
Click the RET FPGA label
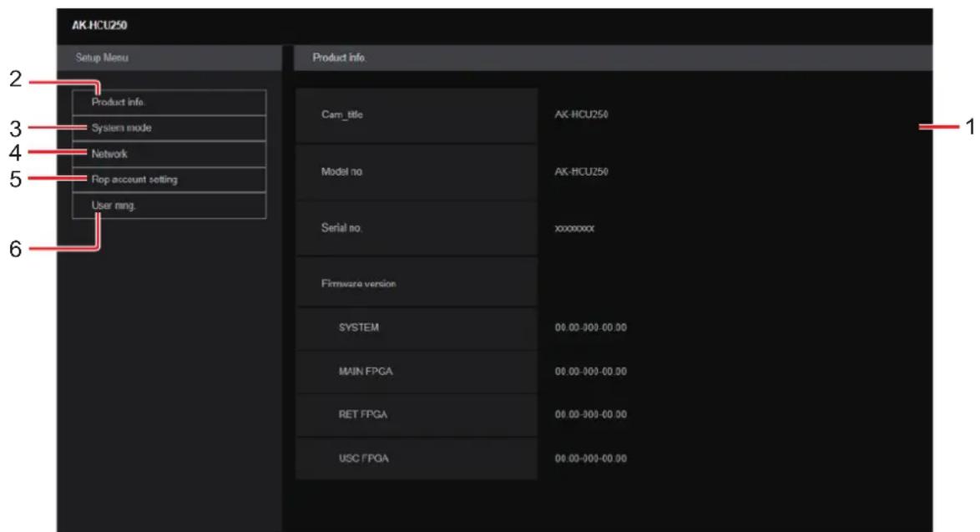[x=363, y=414]
